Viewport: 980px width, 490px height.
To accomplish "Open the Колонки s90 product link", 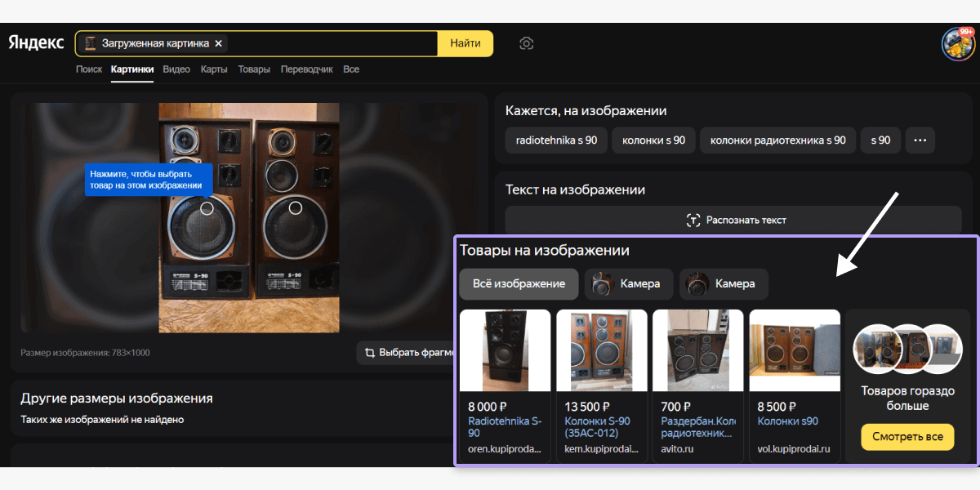I will tap(788, 421).
